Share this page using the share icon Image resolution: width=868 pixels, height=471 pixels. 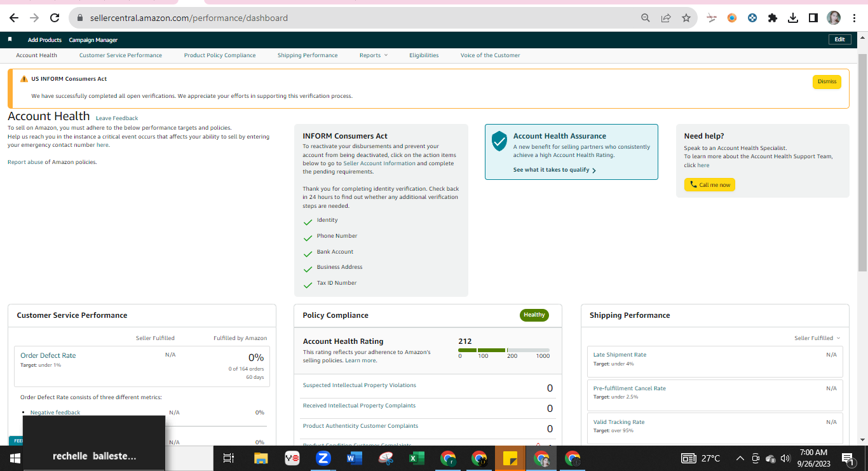(666, 18)
